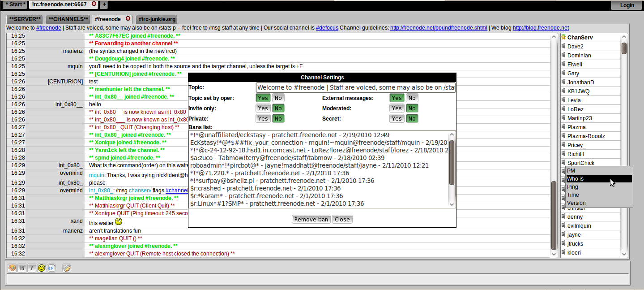
Task: Toggle bold text formatting
Action: [x=22, y=268]
